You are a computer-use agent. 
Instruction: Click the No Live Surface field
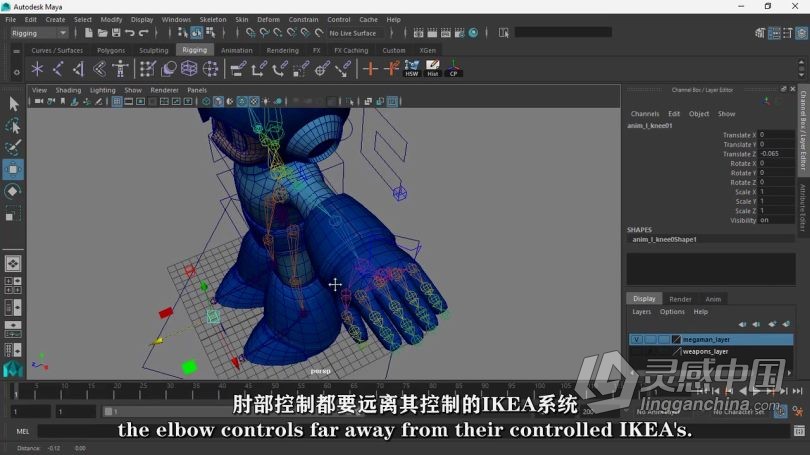356,33
